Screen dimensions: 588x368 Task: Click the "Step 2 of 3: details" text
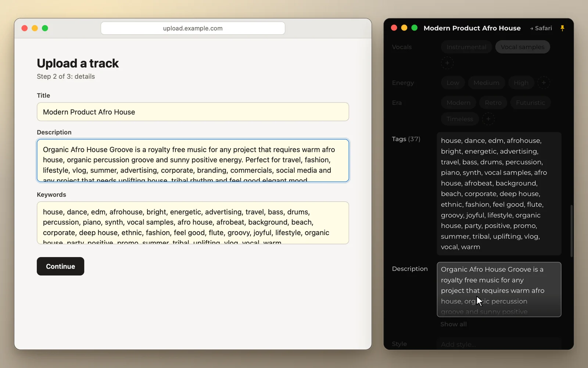(x=66, y=77)
